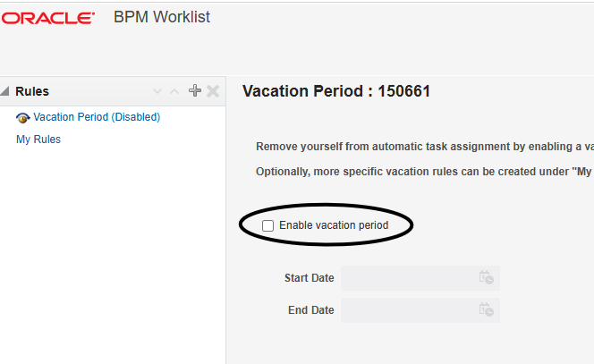This screenshot has width=594, height=364.
Task: Click the Vacation Period : 150661 heading
Action: 336,91
